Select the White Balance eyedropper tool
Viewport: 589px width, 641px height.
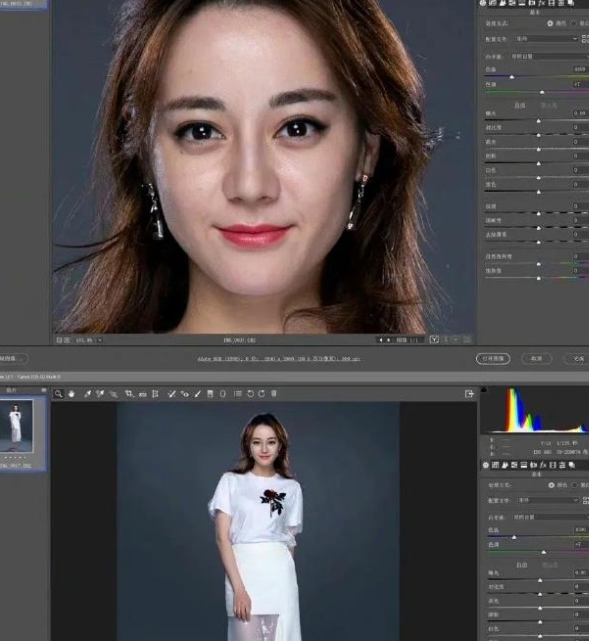click(87, 394)
